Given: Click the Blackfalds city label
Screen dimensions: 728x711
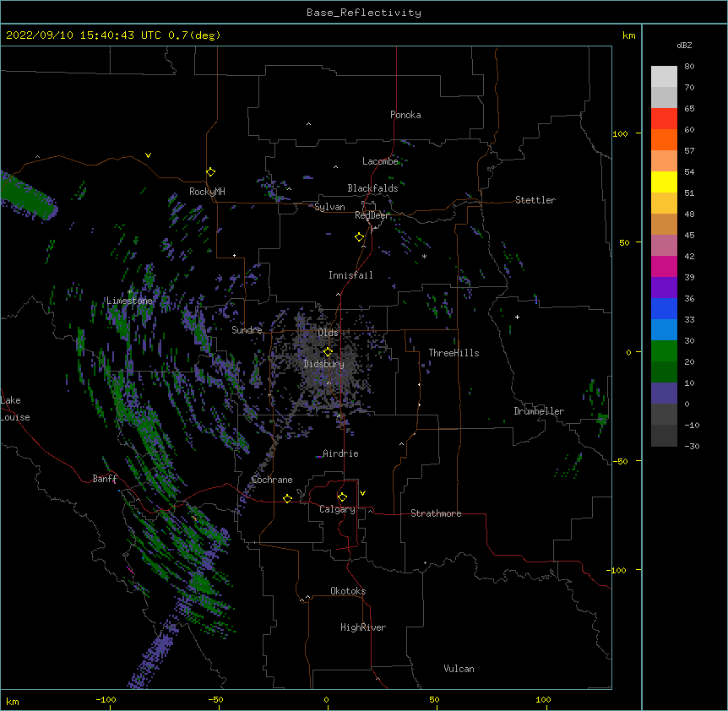Looking at the screenshot, I should pyautogui.click(x=372, y=188).
